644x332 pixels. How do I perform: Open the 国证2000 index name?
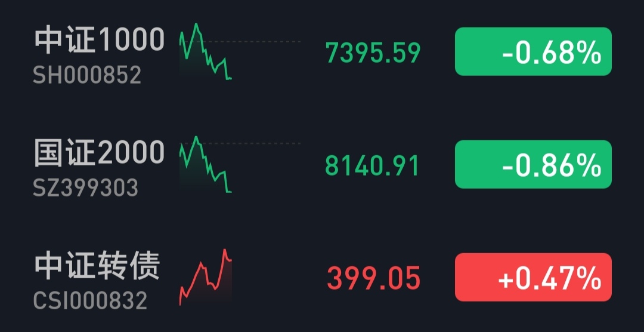pos(99,152)
